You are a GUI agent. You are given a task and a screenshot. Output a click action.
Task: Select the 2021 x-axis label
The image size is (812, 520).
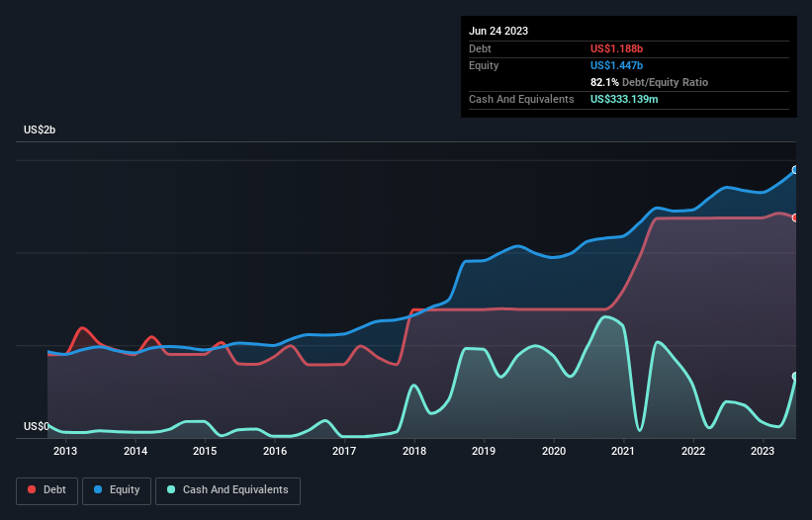(x=623, y=452)
